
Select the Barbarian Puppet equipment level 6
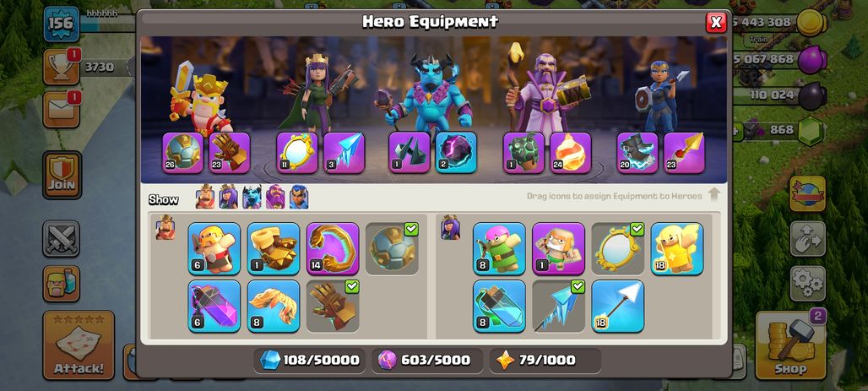214,248
